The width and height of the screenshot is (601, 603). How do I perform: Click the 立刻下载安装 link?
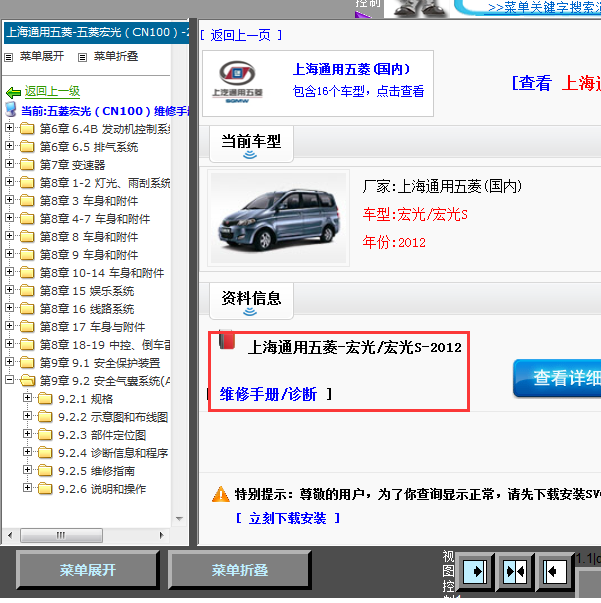[287, 518]
